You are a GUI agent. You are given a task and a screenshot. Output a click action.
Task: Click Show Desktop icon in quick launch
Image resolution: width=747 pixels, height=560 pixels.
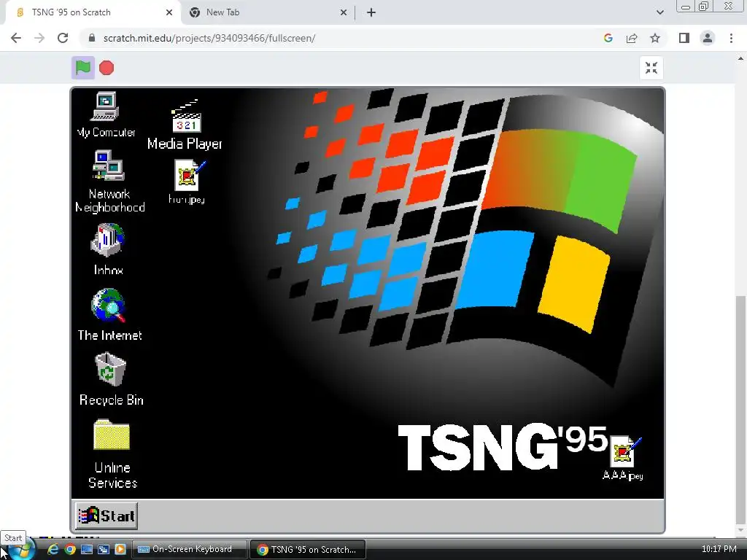(87, 549)
